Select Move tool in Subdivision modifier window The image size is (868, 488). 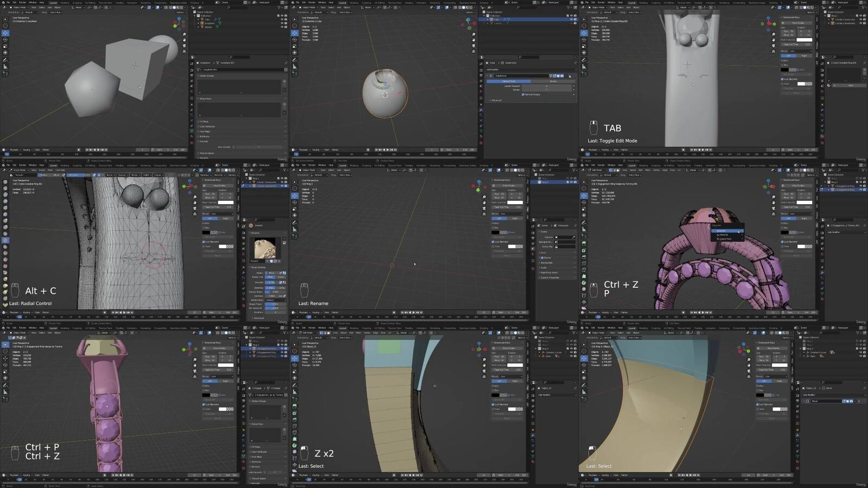pos(295,33)
